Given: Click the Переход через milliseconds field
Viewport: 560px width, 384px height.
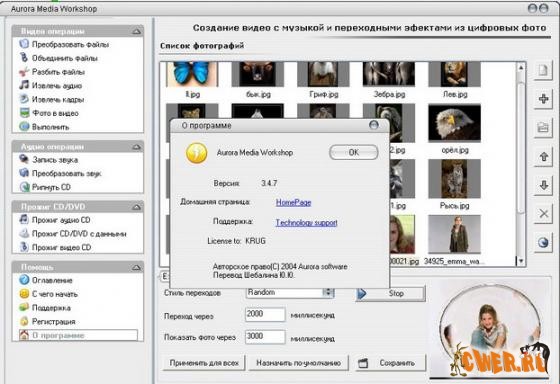Looking at the screenshot, I should (265, 315).
